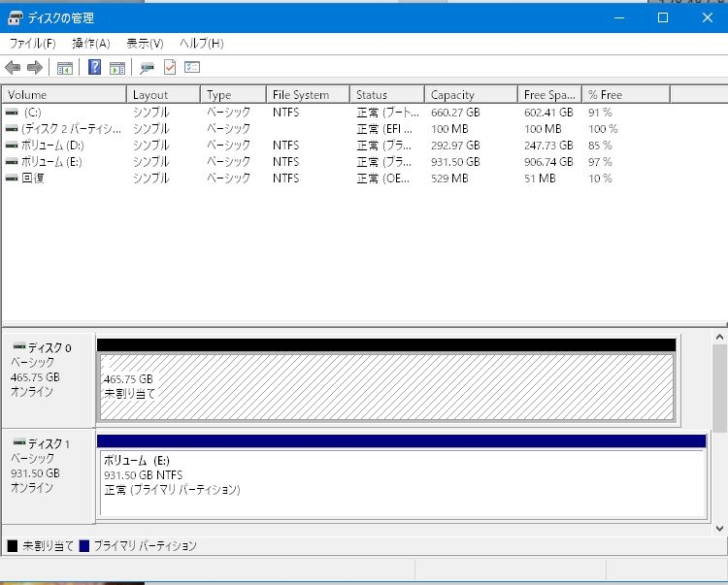Click the 529 MB capacity cell

click(x=449, y=179)
